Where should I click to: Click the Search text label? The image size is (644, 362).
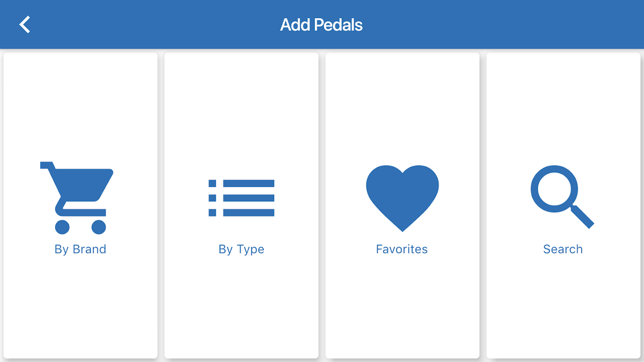point(563,249)
